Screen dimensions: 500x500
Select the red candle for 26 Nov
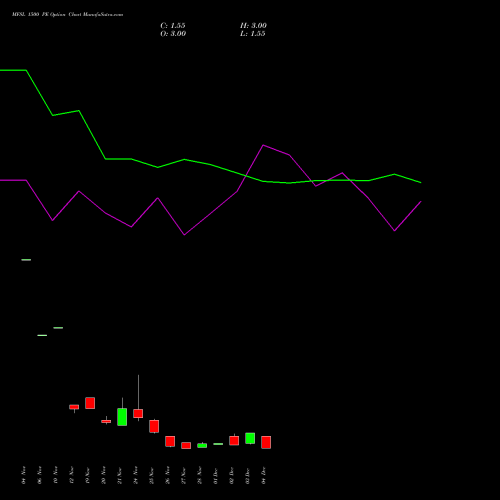pyautogui.click(x=170, y=441)
